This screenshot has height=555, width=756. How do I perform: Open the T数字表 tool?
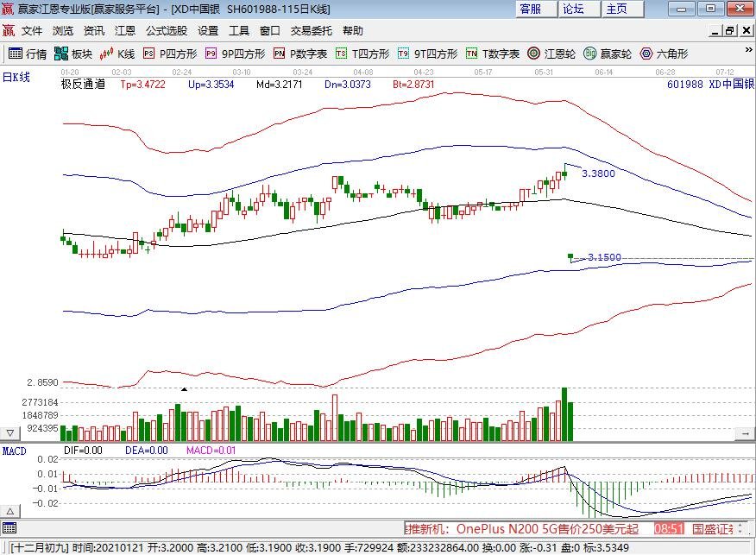pos(493,54)
